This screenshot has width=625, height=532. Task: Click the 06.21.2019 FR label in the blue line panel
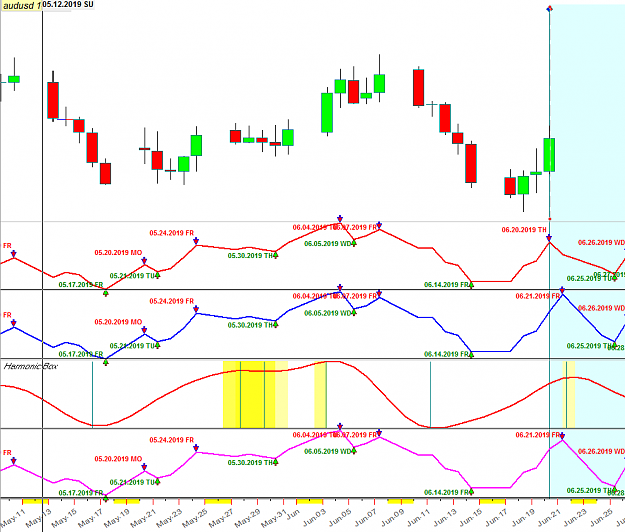538,296
